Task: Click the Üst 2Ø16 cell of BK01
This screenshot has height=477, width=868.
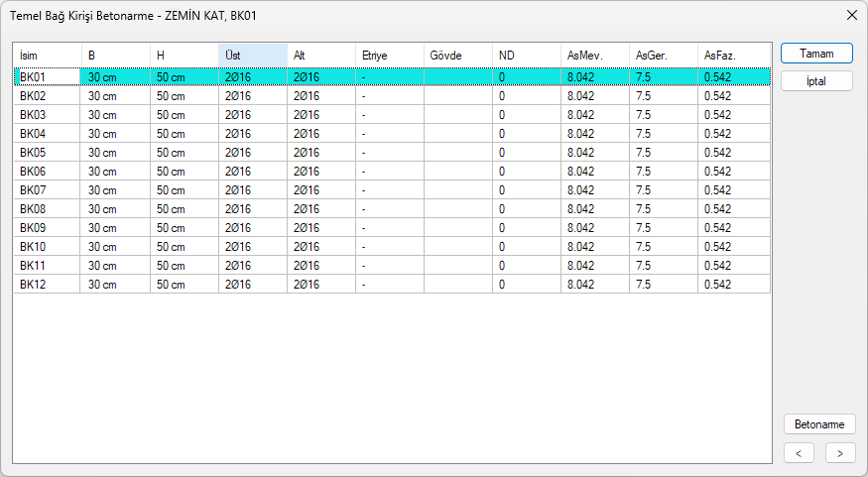Action: coord(253,77)
